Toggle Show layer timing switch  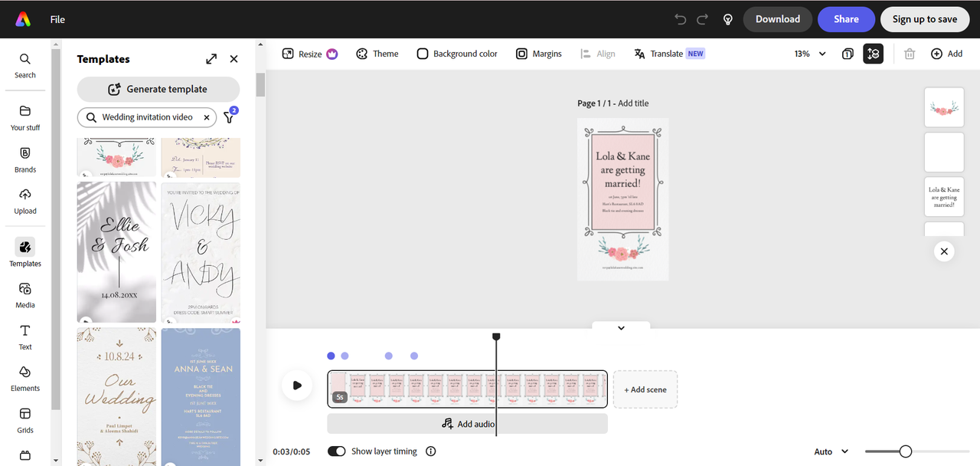pyautogui.click(x=337, y=451)
